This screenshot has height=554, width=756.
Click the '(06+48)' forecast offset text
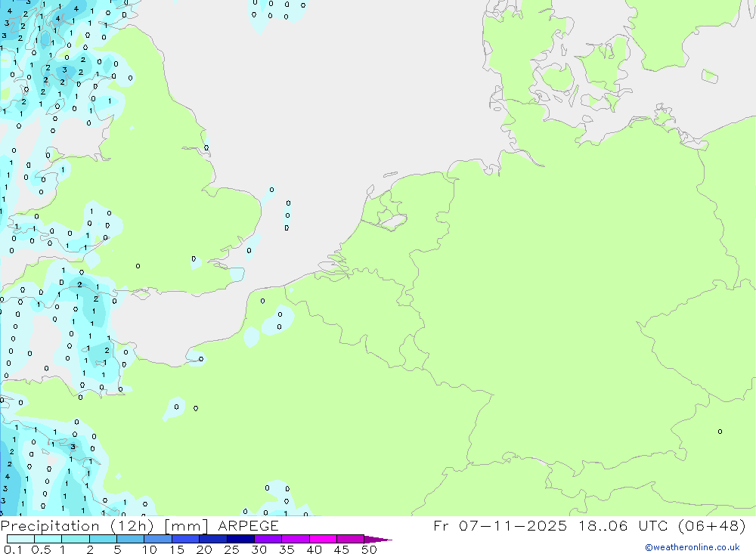tap(711, 525)
